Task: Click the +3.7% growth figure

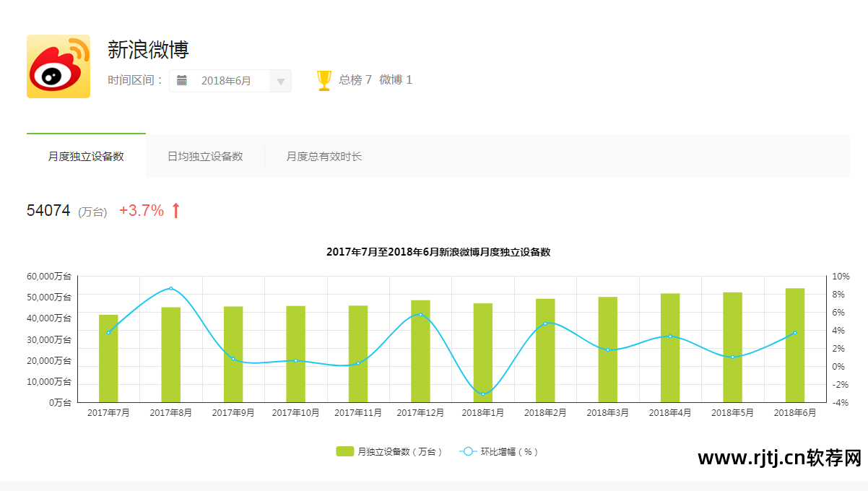Action: (x=142, y=211)
